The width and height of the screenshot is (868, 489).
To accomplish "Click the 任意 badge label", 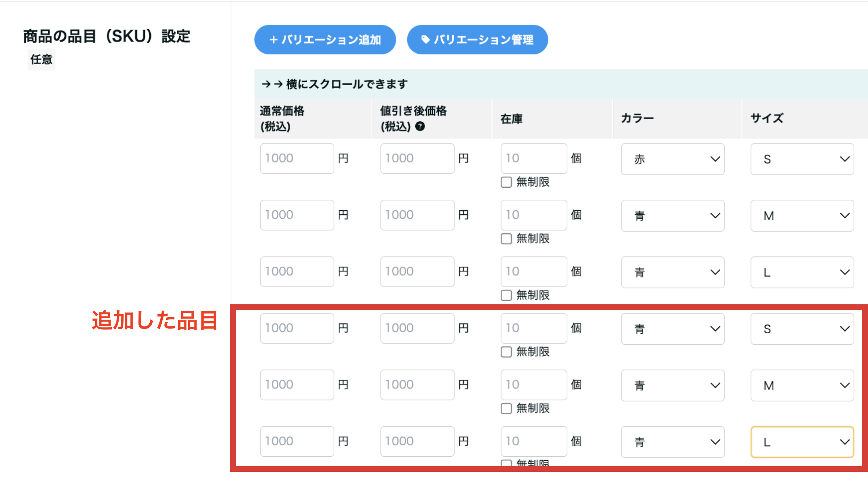I will coord(42,59).
